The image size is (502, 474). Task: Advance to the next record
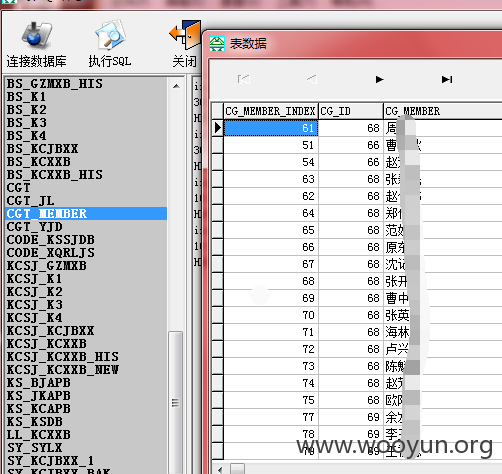coord(379,79)
